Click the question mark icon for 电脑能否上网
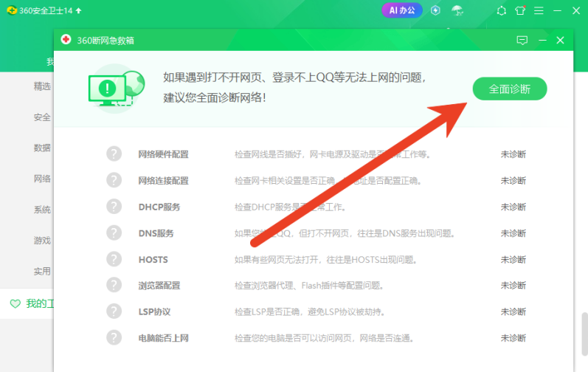The image size is (588, 372). [x=114, y=337]
